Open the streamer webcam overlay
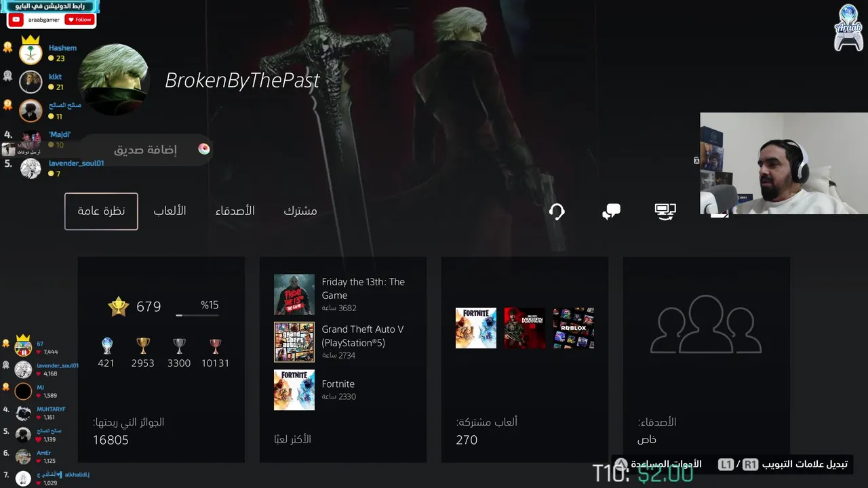 click(784, 163)
